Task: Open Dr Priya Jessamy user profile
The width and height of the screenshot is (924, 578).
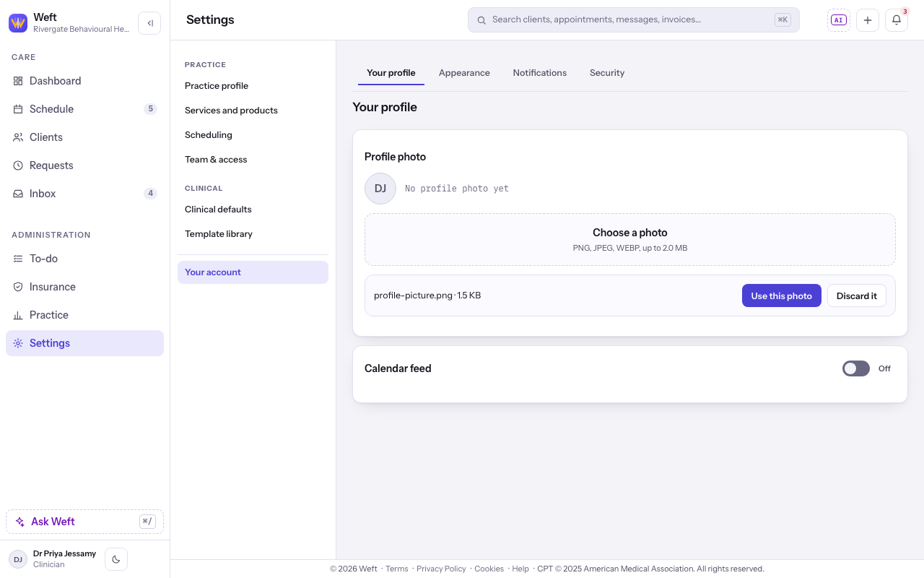Action: tap(53, 559)
